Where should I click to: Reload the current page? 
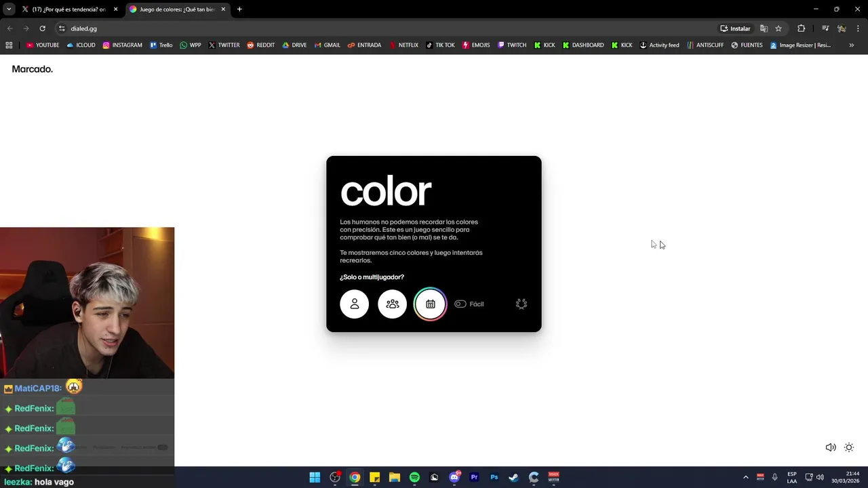point(42,28)
